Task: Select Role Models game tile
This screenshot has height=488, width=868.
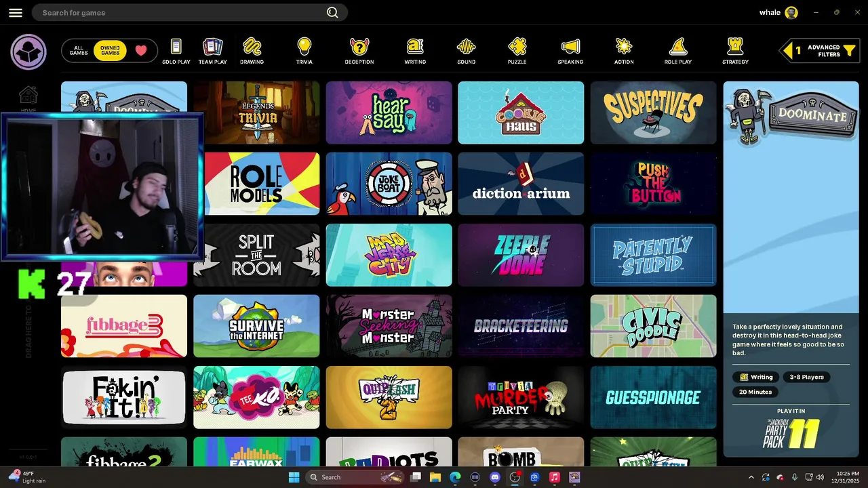Action: tap(262, 184)
